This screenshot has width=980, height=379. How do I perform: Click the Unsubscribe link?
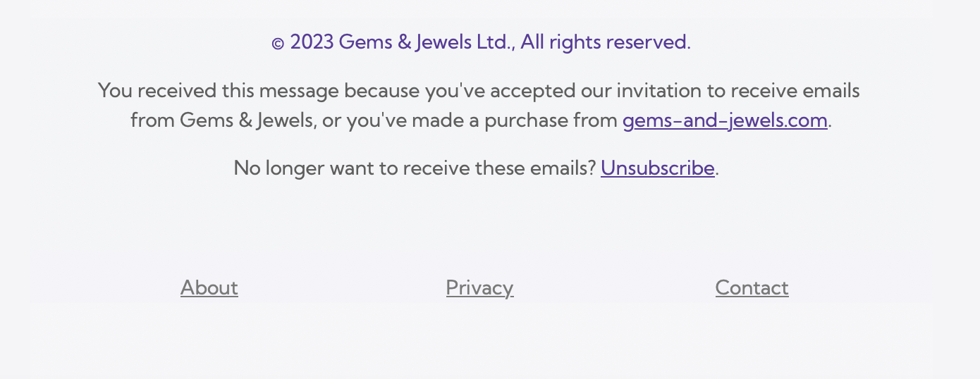point(658,168)
